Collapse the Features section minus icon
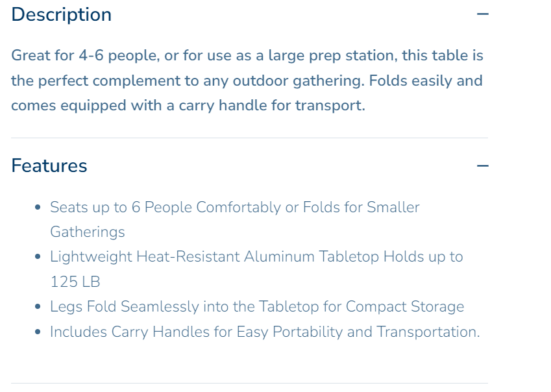The height and width of the screenshot is (392, 551). (482, 166)
